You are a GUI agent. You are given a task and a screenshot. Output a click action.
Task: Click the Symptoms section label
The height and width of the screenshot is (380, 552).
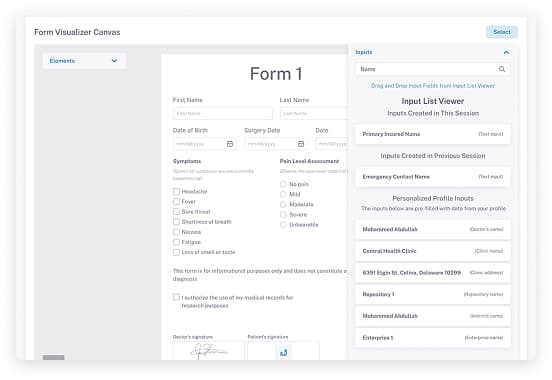pyautogui.click(x=187, y=161)
